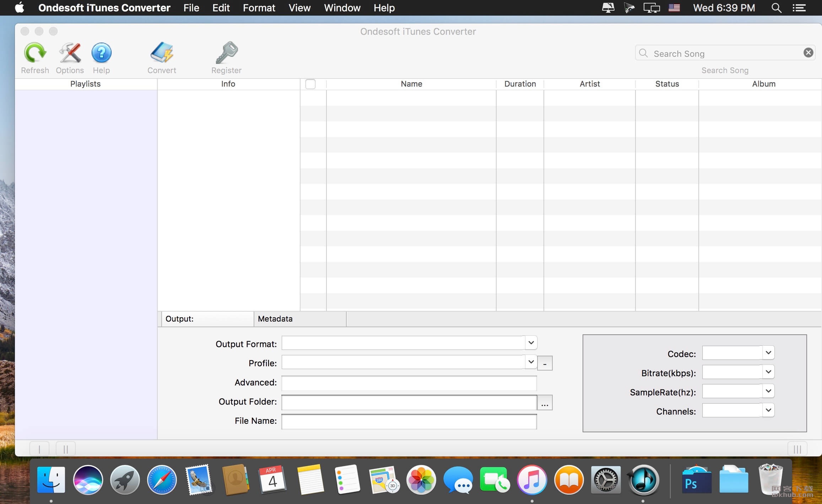The width and height of the screenshot is (822, 504).
Task: Open Photos pinwheel in dock
Action: (421, 480)
